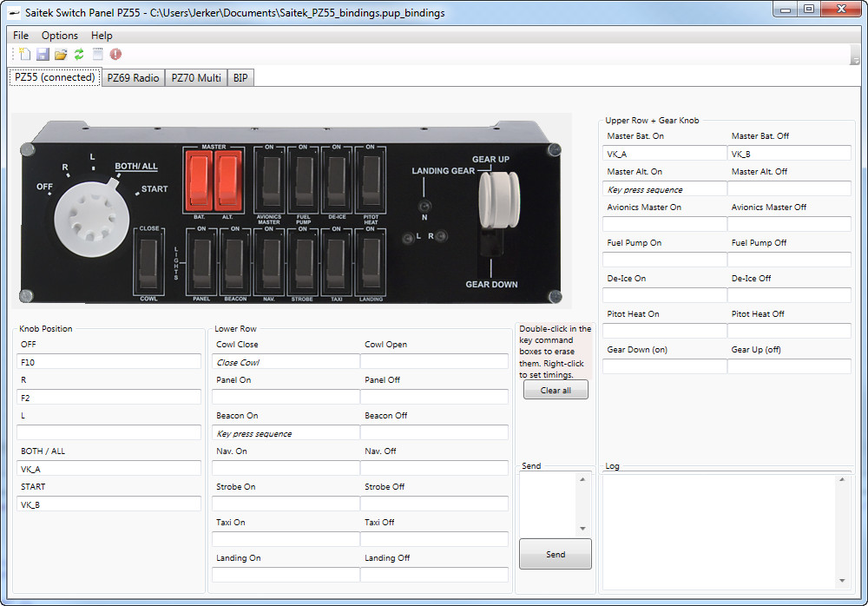Click the Fuel Pump Off input field

click(x=789, y=260)
